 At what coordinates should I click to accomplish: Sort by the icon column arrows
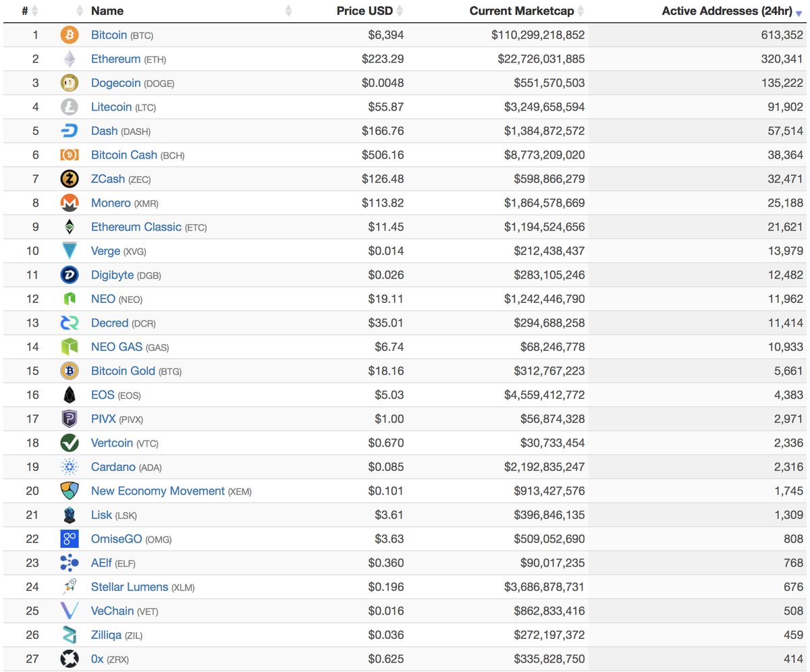[x=80, y=11]
